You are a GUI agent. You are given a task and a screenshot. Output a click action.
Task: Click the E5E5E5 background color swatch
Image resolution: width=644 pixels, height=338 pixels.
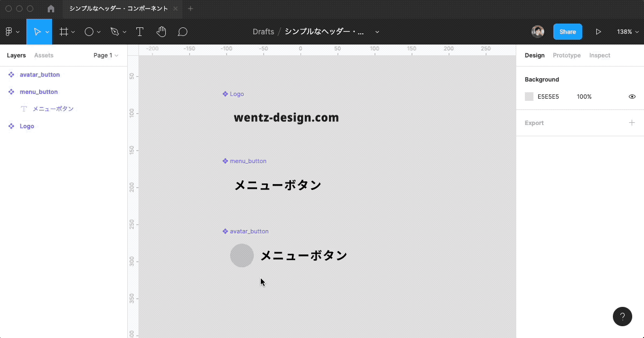(529, 97)
